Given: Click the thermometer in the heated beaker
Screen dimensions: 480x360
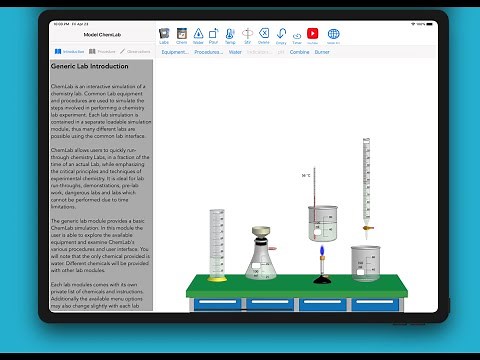Looking at the screenshot, I should tap(314, 203).
